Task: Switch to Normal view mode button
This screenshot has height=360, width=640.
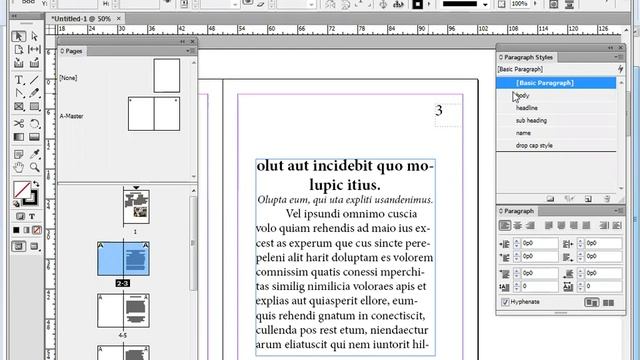Action: click(x=18, y=246)
